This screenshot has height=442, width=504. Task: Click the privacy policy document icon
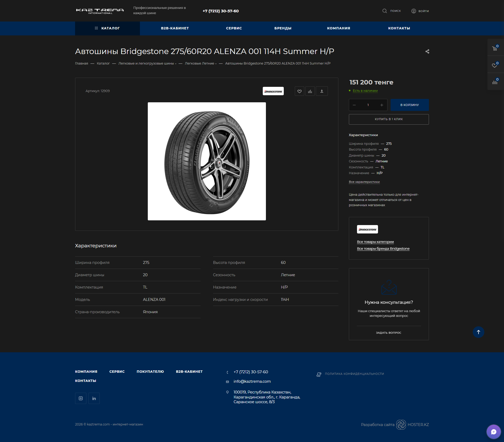point(319,374)
